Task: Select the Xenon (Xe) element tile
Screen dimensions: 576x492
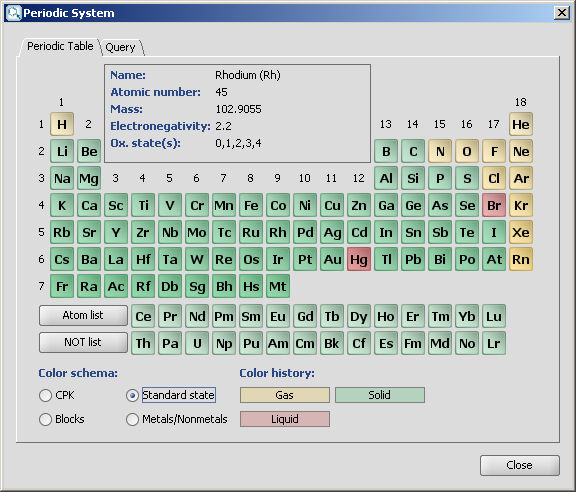Action: (x=521, y=232)
